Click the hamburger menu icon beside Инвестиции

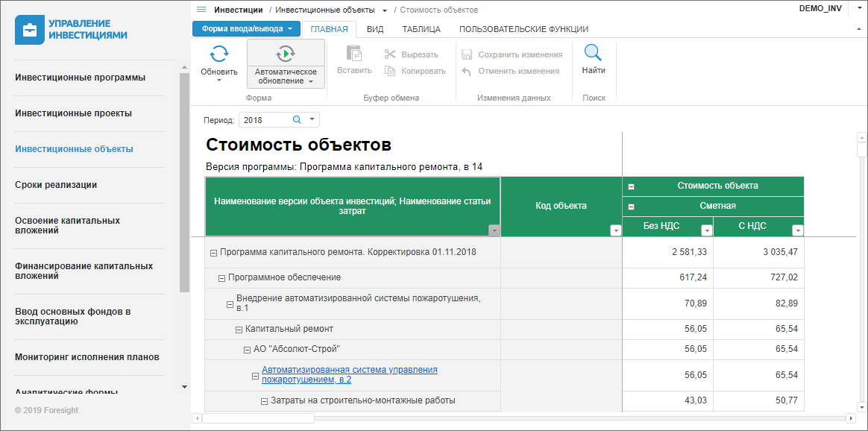[201, 10]
